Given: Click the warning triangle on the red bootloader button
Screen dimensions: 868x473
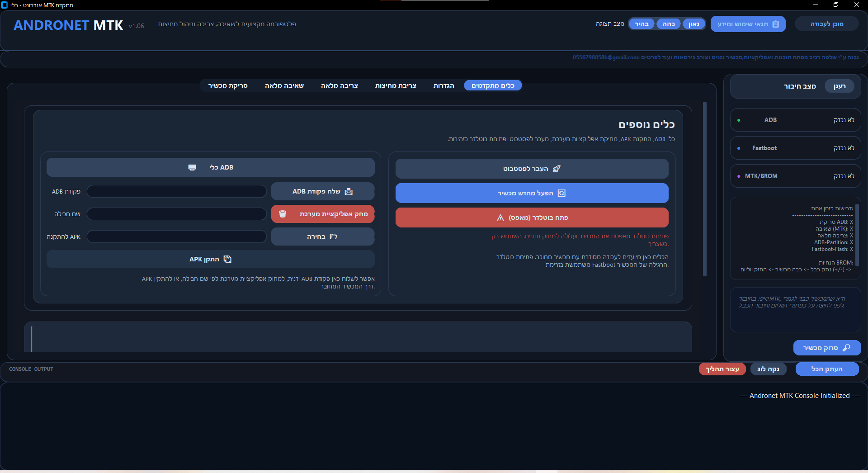Looking at the screenshot, I should 500,218.
